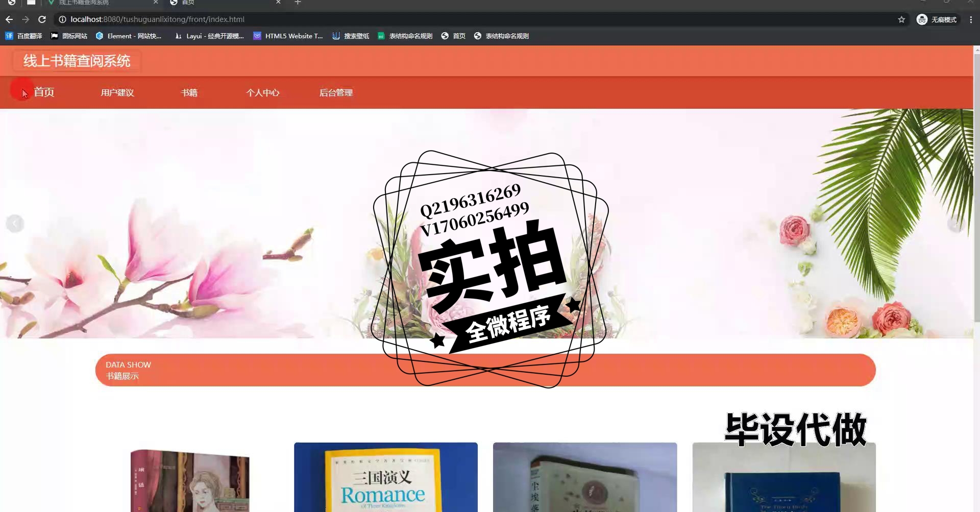Click the page vertical scrollbar
The height and width of the screenshot is (512, 980).
point(977,188)
